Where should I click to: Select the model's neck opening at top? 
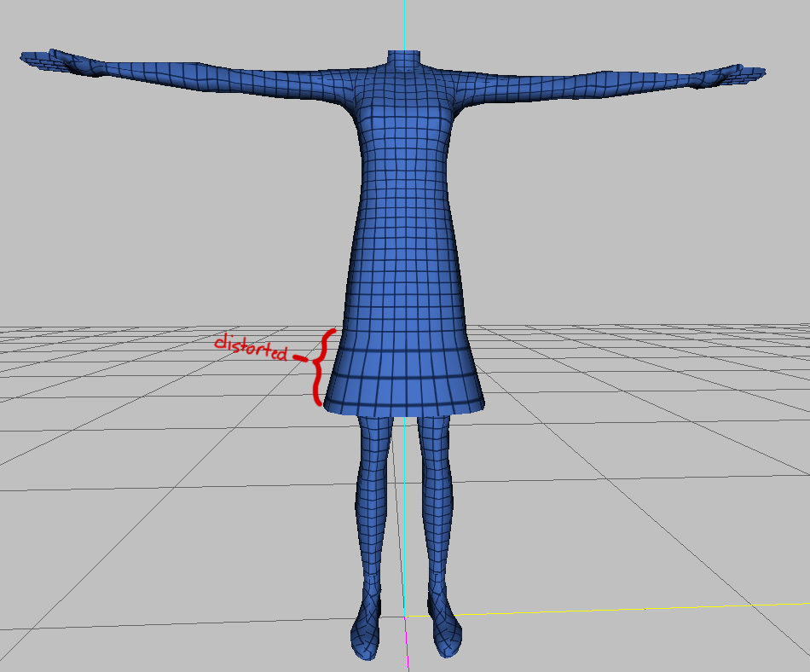tap(403, 55)
